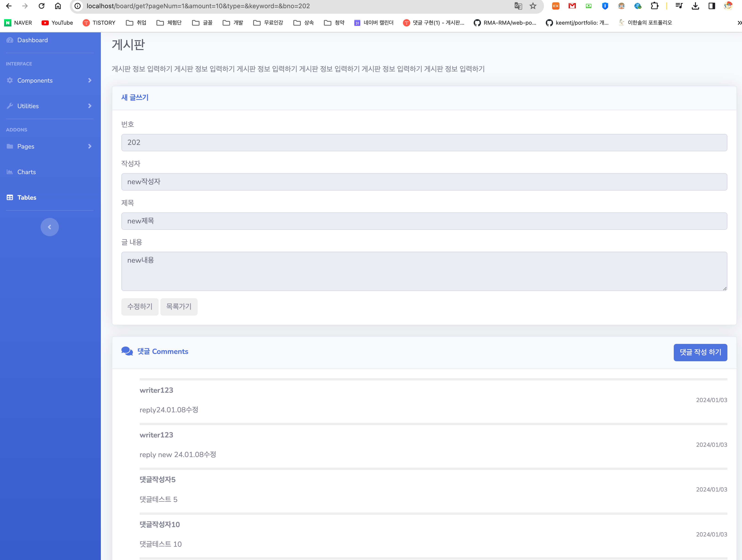Go to the Dashboard sidebar item
Viewport: 742px width, 560px height.
pyautogui.click(x=32, y=40)
